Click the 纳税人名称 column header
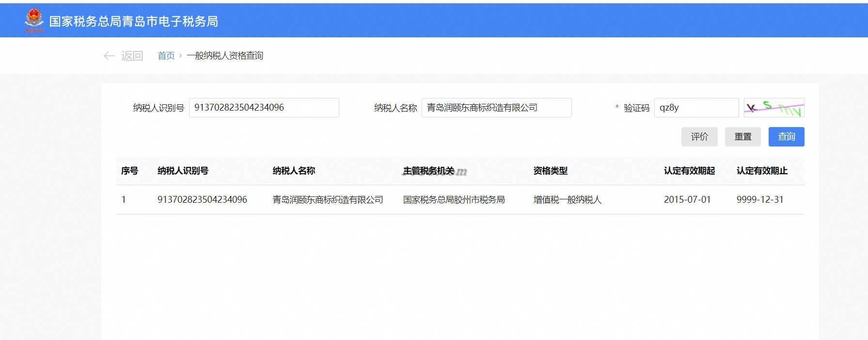This screenshot has width=868, height=340. 294,171
